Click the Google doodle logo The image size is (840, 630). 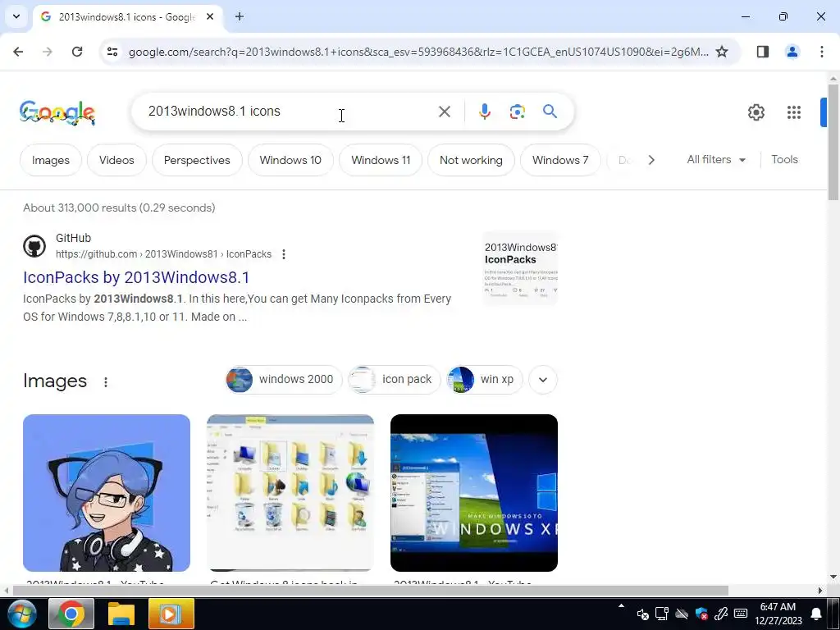point(57,112)
